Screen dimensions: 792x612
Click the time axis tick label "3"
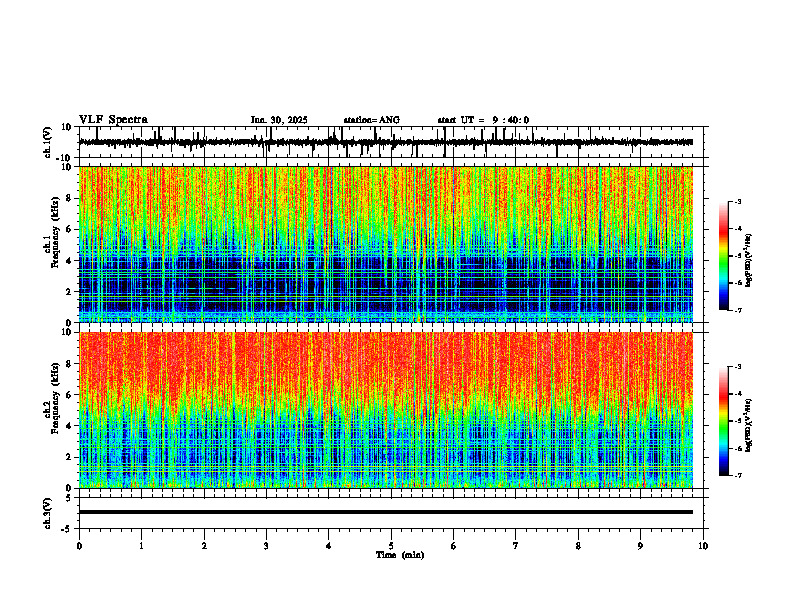pyautogui.click(x=266, y=546)
